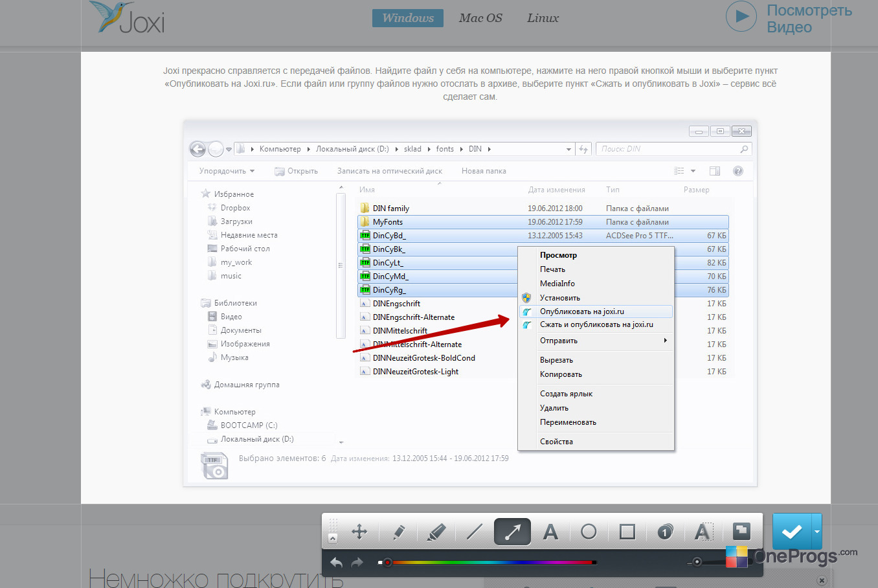
Task: Open BOOTCAMP (C:) in the sidebar
Action: pyautogui.click(x=249, y=425)
